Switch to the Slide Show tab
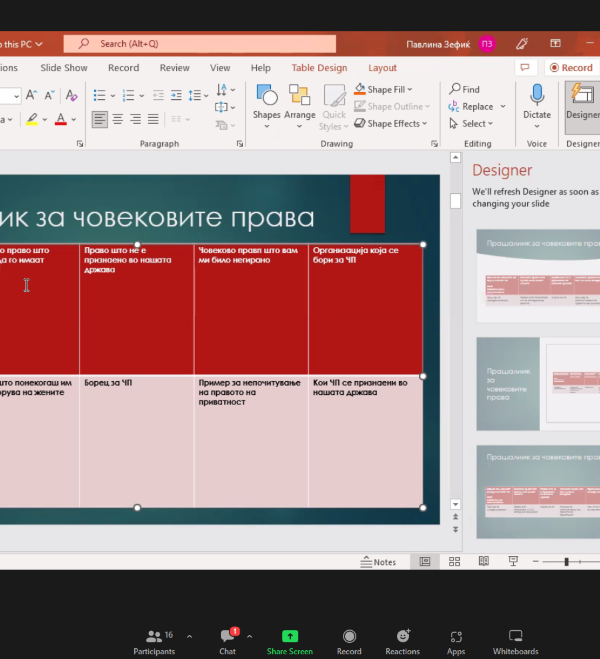This screenshot has width=600, height=659. (64, 68)
